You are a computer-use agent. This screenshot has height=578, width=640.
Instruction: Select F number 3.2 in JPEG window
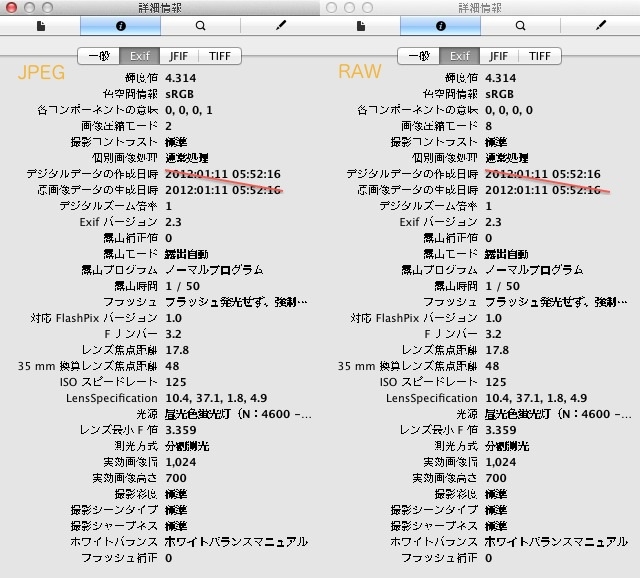[x=173, y=334]
